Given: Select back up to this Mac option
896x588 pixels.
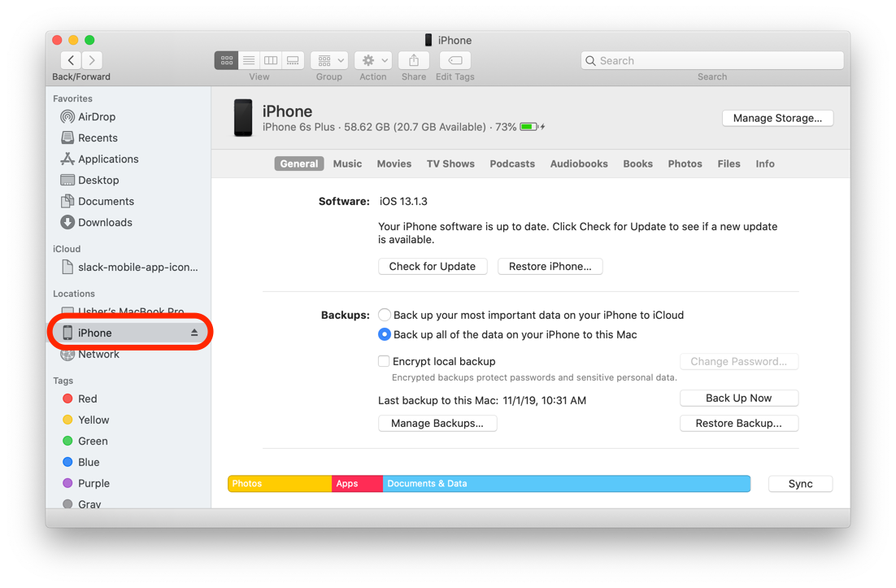Looking at the screenshot, I should pos(385,334).
